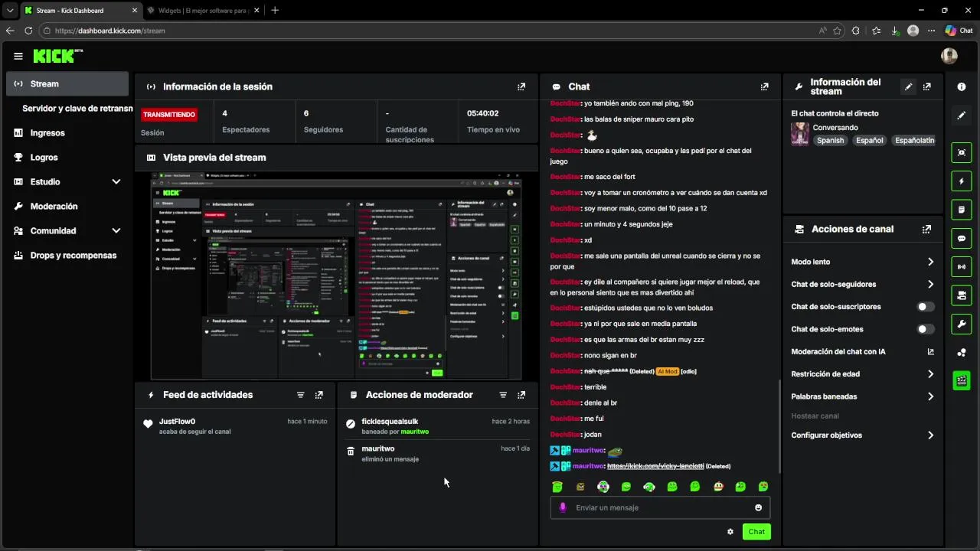This screenshot has height=551, width=980.
Task: Insert the headphones green emote
Action: click(649, 487)
